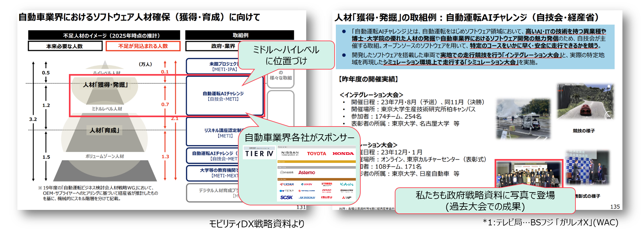This screenshot has width=644, height=235.
Task: Click the DENSO logo
Action: pos(327,190)
